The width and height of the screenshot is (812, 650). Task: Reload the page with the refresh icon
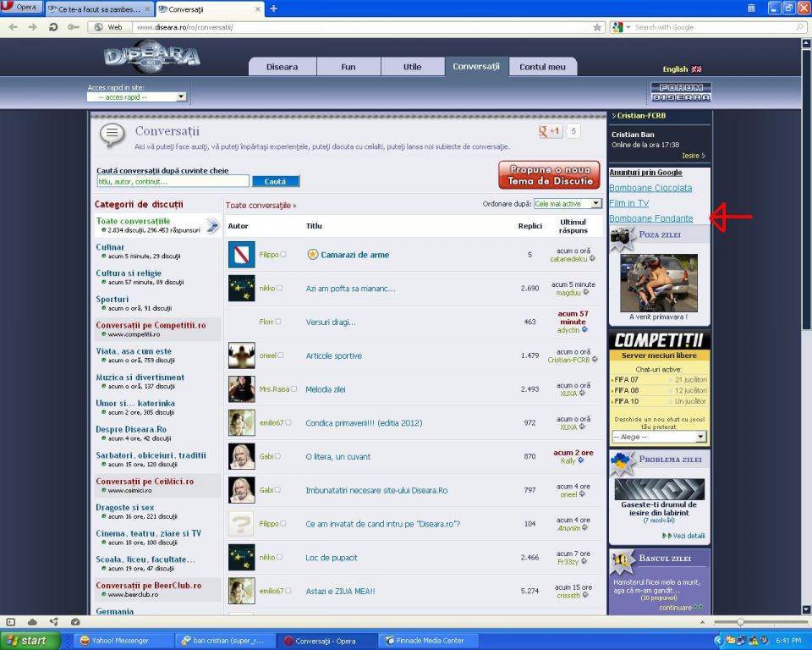pos(52,27)
